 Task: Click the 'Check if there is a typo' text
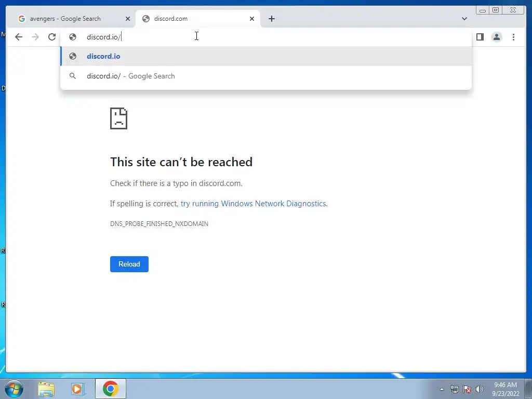(176, 183)
